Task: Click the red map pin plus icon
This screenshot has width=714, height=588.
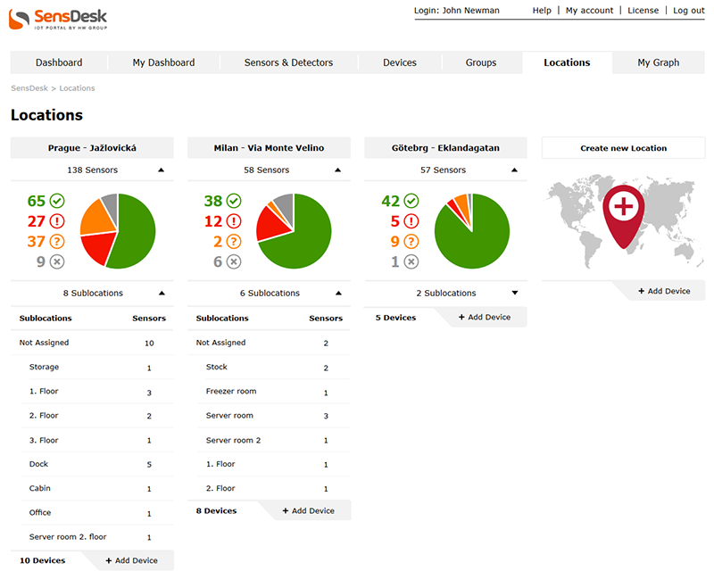Action: pyautogui.click(x=624, y=211)
